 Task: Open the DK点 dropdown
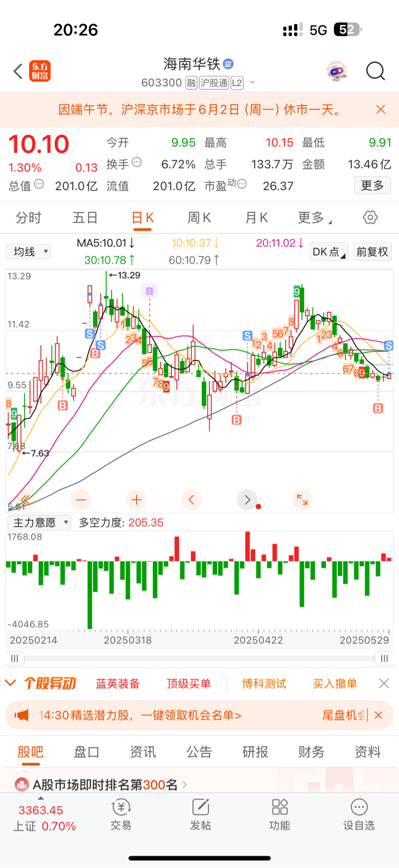pyautogui.click(x=329, y=252)
